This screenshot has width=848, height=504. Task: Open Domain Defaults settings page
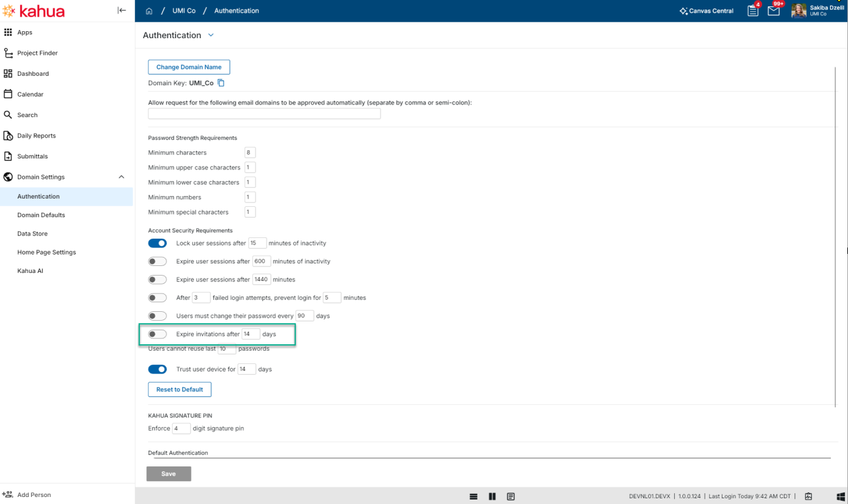[41, 215]
